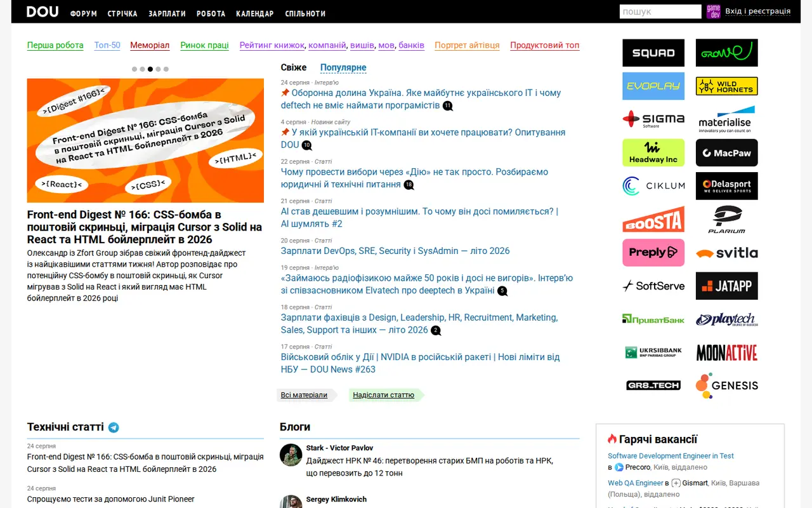Open the СПІЛЬНОТИ menu item
Screen dimensions: 812x508
pyautogui.click(x=305, y=13)
